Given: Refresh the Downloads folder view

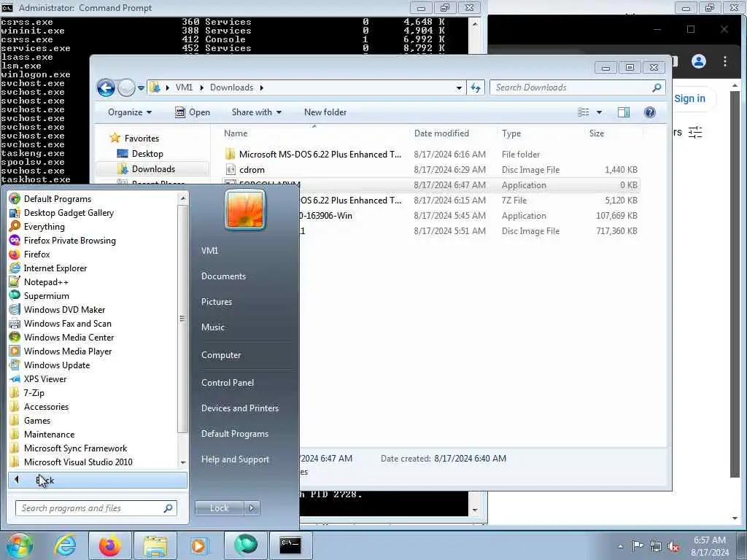Looking at the screenshot, I should pos(476,87).
